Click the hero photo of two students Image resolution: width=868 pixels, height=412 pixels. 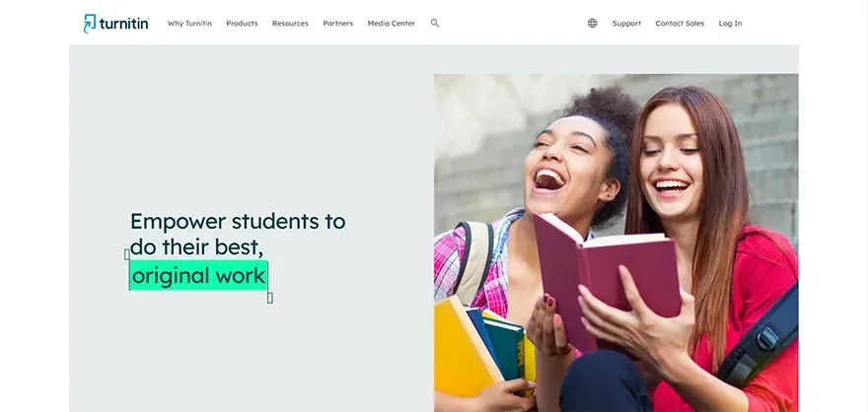click(x=616, y=242)
